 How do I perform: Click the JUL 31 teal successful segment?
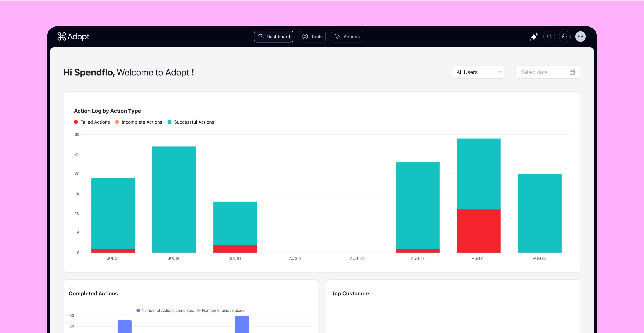235,223
